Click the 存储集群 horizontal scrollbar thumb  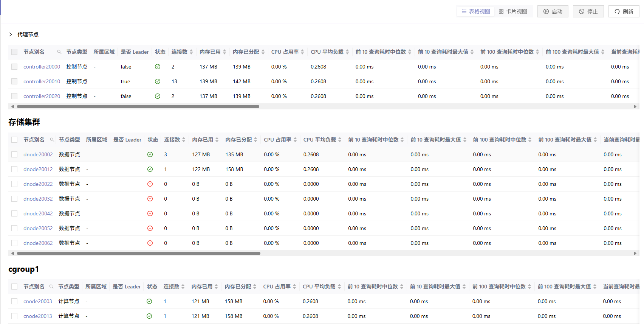[x=138, y=253]
